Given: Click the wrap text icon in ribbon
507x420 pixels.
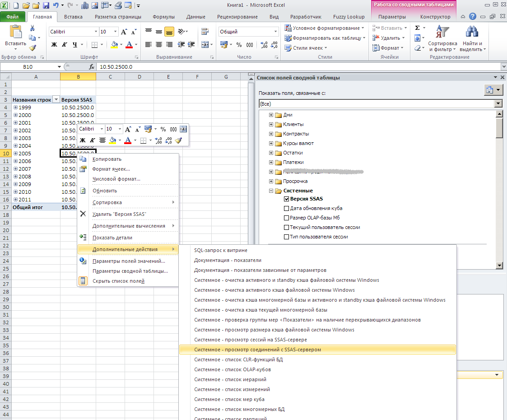Looking at the screenshot, I should [x=205, y=32].
